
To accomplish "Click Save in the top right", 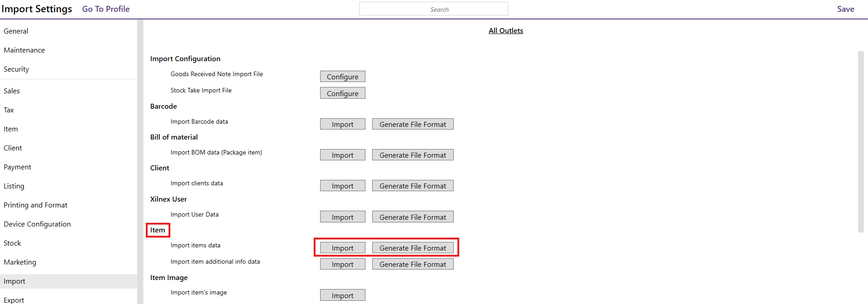I will tap(845, 9).
